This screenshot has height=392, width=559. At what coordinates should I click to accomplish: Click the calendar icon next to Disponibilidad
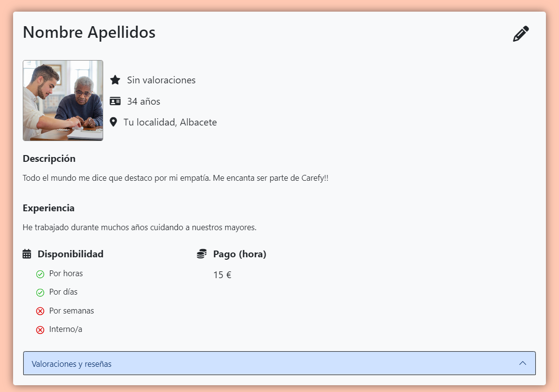[x=27, y=253]
